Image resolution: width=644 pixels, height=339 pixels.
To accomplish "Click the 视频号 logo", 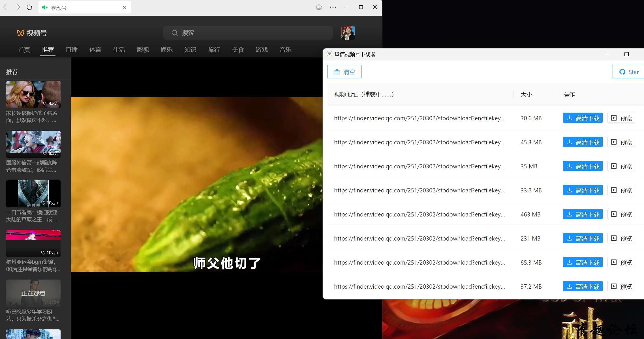I will coord(32,33).
